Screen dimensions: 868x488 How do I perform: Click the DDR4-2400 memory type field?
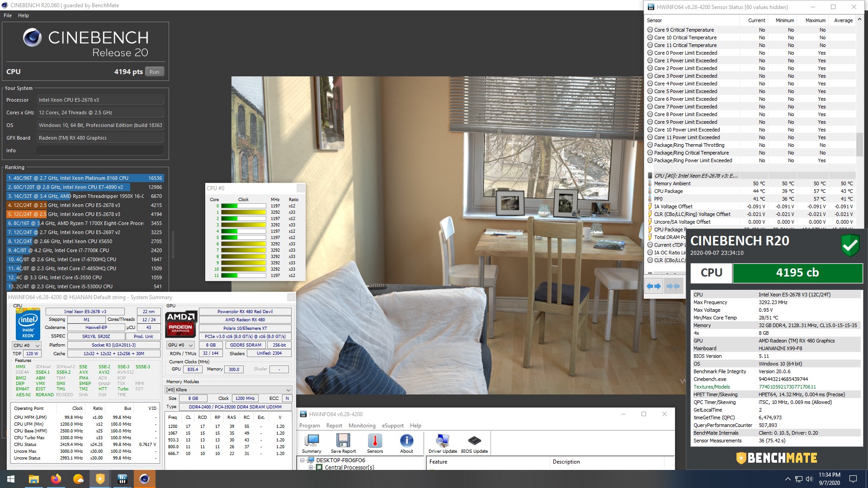(235, 407)
